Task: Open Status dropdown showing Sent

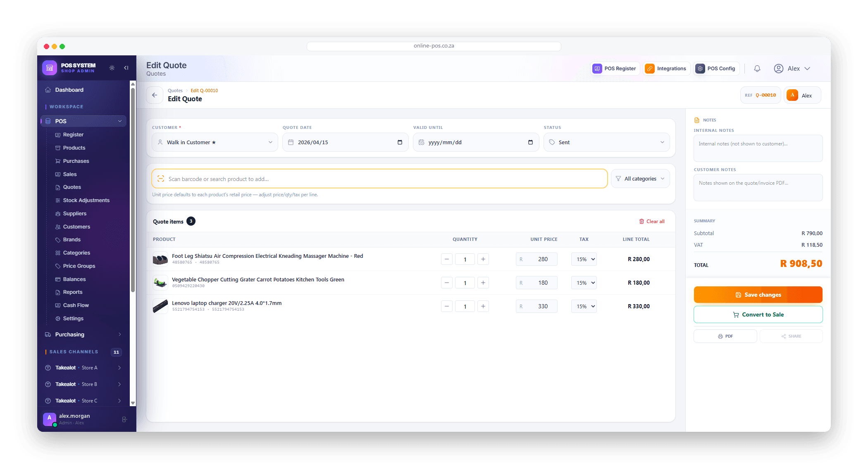Action: point(606,142)
